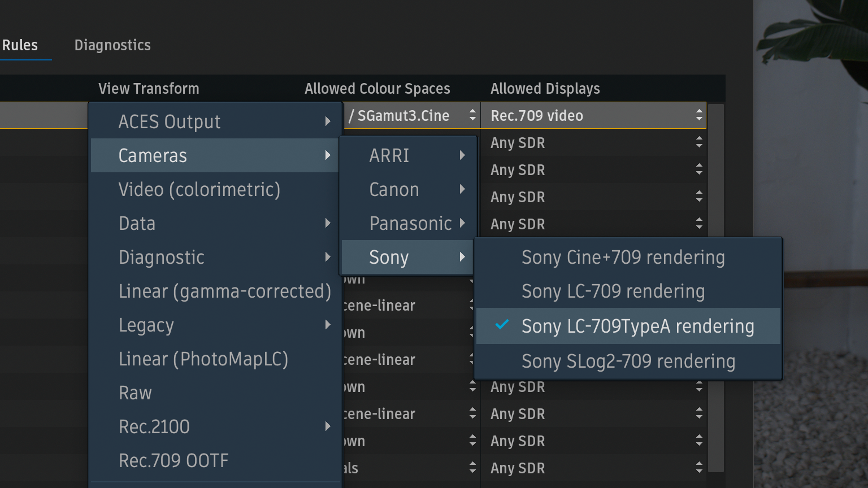Image resolution: width=868 pixels, height=488 pixels.
Task: Click the rules list vertical scrollbar
Action: click(716, 288)
